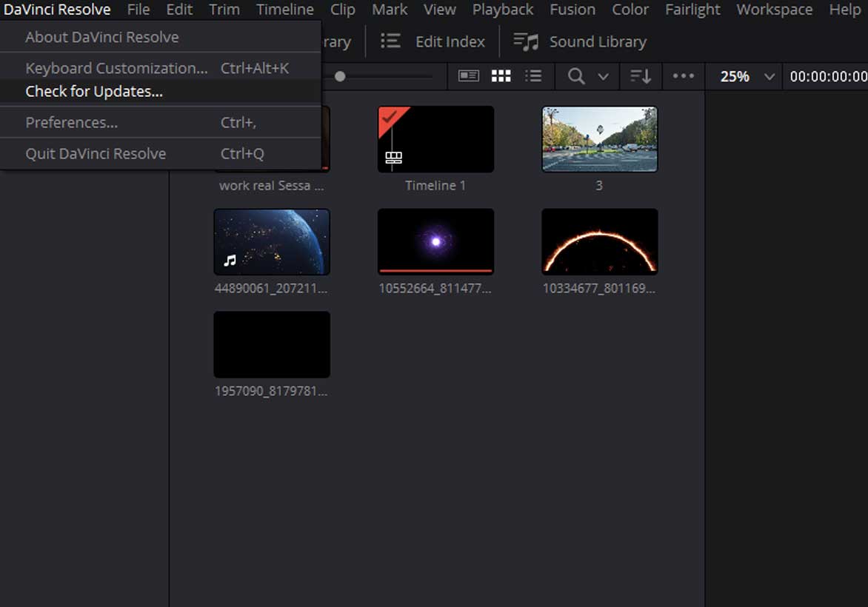
Task: Switch to metadata view icon
Action: coord(469,76)
